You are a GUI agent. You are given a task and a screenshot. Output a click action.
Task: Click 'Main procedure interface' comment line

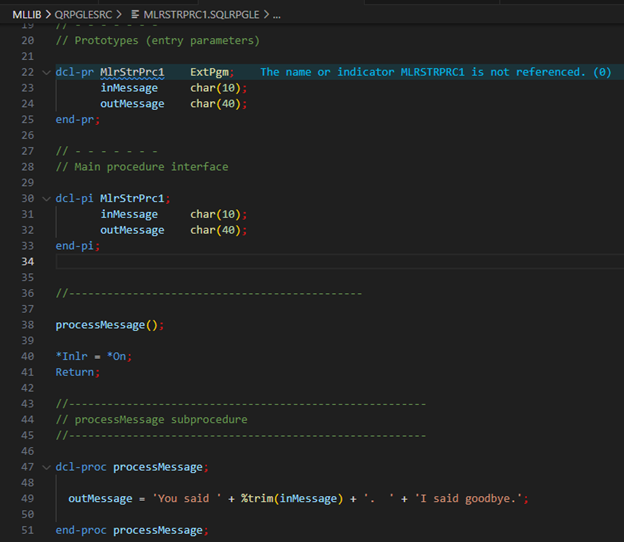(151, 167)
